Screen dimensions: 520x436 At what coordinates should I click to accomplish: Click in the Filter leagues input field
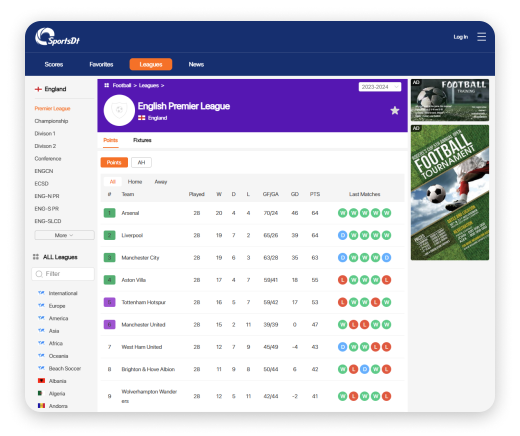(63, 274)
